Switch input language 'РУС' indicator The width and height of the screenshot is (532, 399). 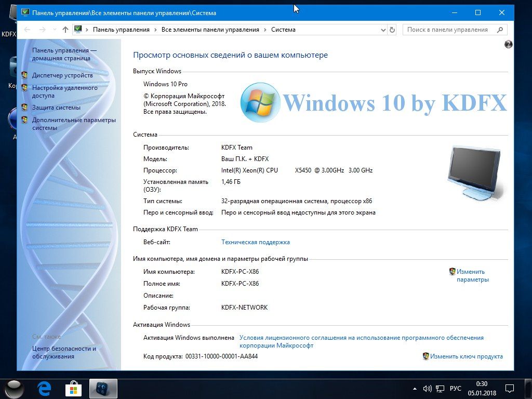[455, 389]
